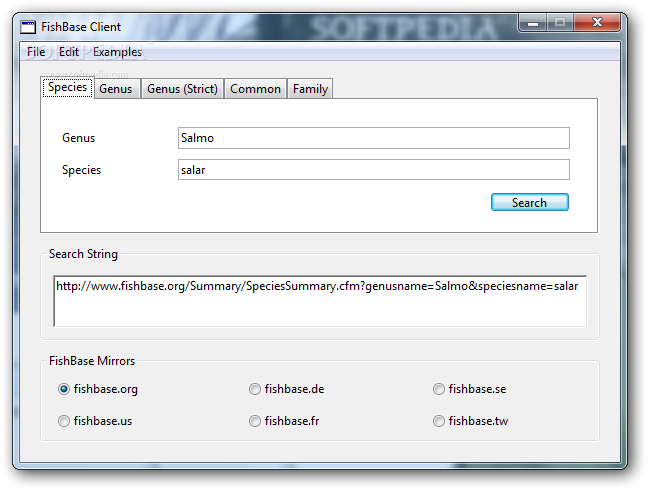Click the FishBase Mirrors group label

coord(92,361)
